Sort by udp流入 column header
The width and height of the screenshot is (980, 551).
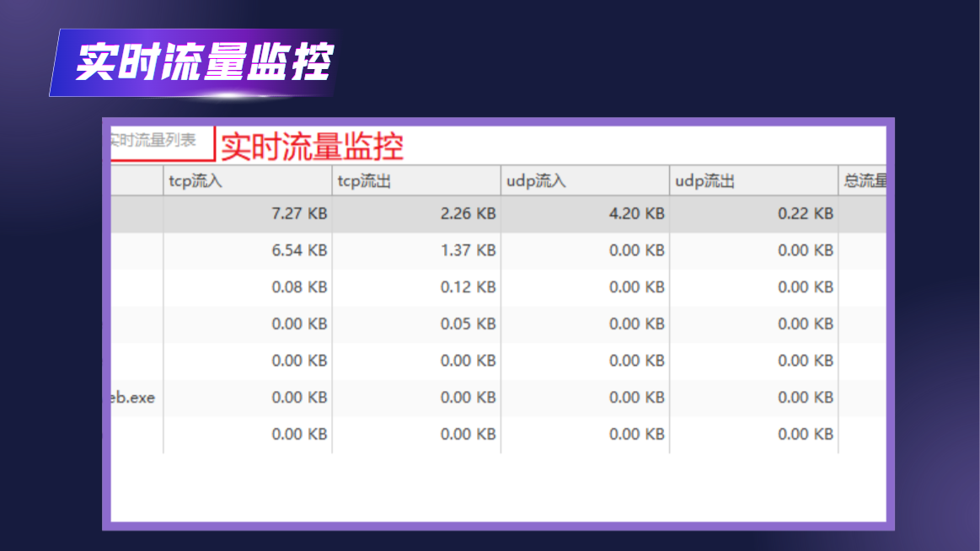(x=585, y=181)
